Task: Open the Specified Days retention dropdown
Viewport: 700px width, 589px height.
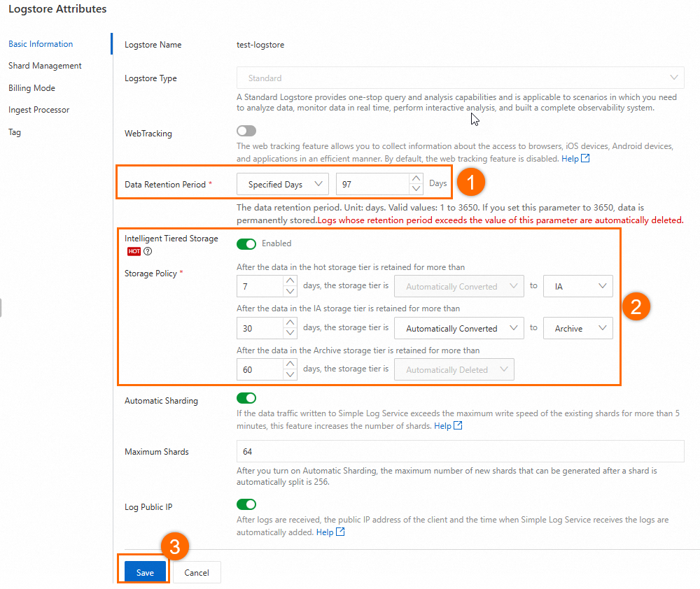Action: 283,184
